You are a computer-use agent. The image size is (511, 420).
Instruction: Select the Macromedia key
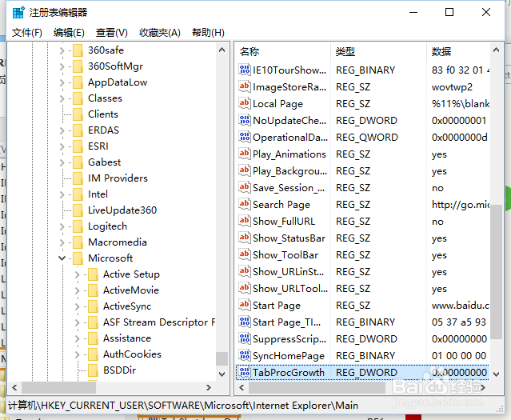click(x=118, y=242)
